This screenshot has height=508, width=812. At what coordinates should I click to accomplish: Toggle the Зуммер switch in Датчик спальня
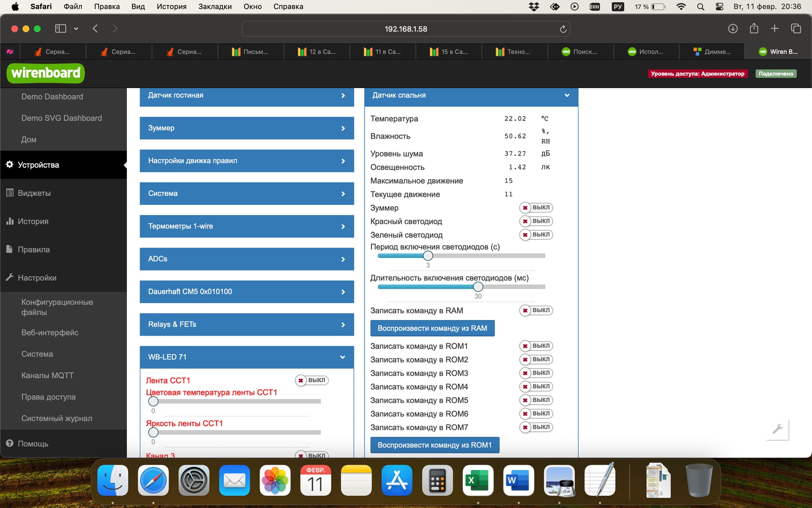click(x=536, y=207)
